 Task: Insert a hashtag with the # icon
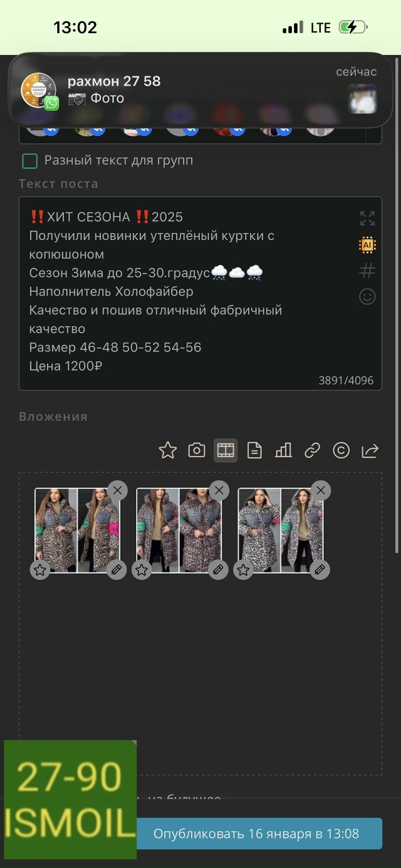point(367,271)
